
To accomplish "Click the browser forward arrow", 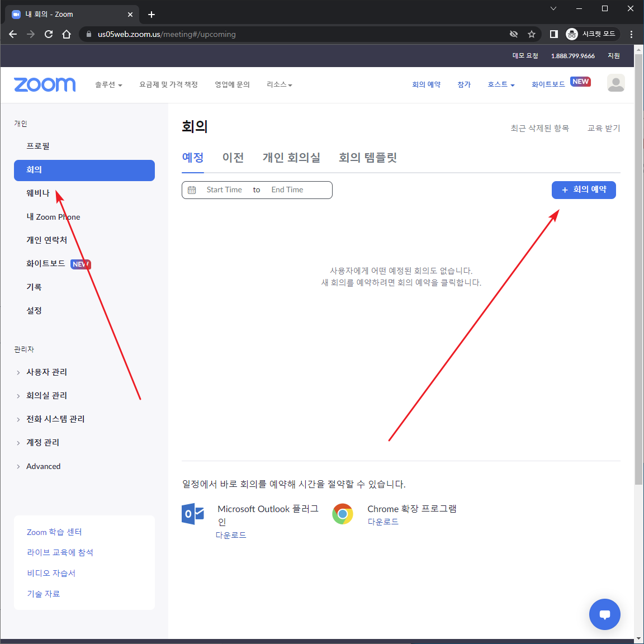I will coord(31,34).
